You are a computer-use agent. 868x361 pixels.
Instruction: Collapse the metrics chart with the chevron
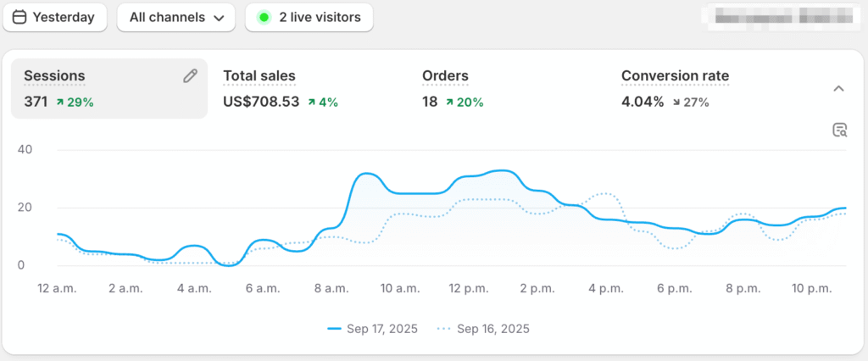click(x=838, y=88)
